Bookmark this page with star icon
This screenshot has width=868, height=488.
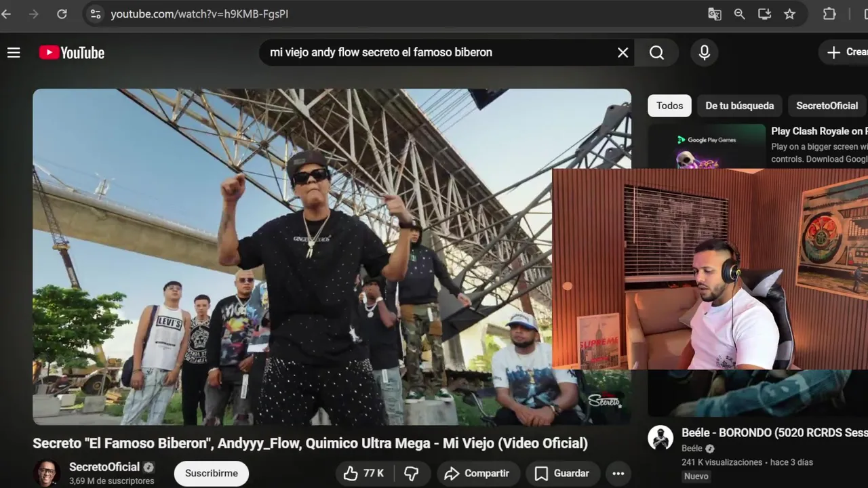[789, 14]
